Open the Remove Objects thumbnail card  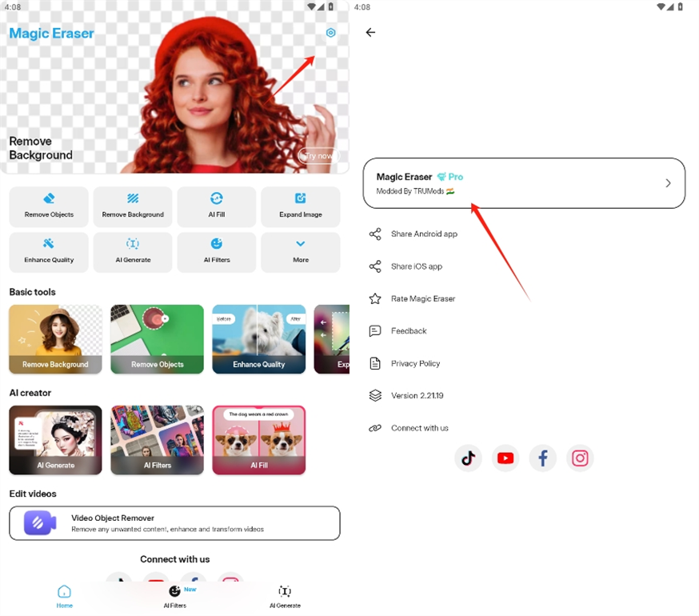point(157,339)
